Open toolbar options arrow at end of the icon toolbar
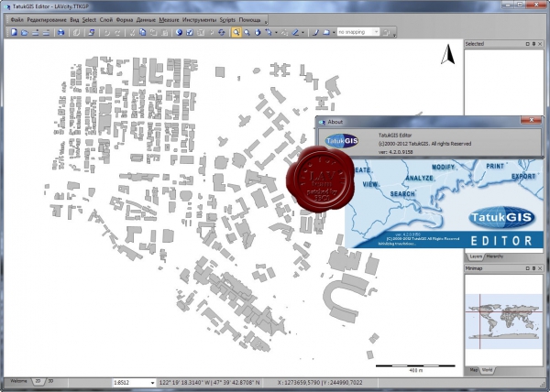Viewport: 550px width, 392px height. pos(394,35)
